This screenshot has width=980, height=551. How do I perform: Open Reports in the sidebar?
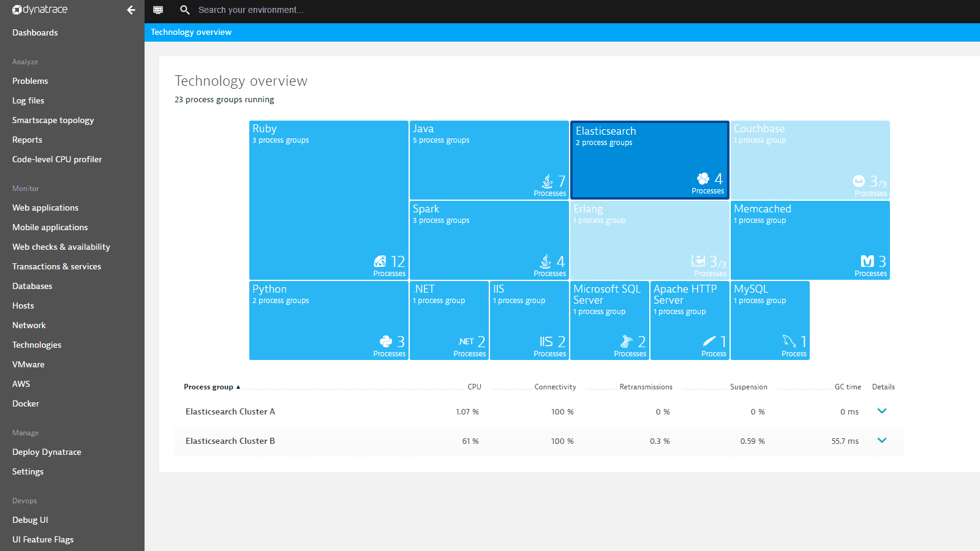28,140
